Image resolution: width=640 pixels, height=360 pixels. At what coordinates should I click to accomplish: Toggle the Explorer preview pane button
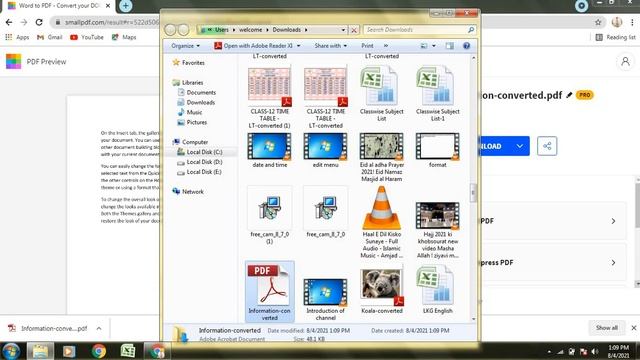tap(449, 46)
